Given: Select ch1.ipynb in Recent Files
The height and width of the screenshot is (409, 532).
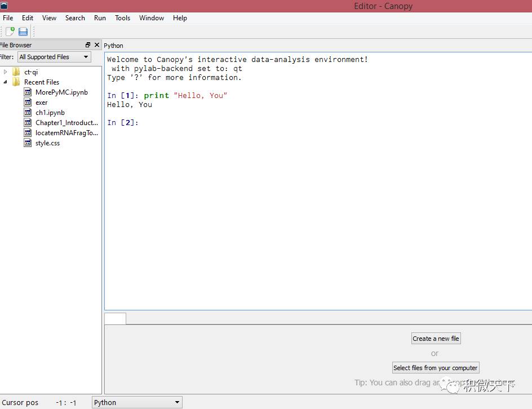Looking at the screenshot, I should click(x=50, y=113).
